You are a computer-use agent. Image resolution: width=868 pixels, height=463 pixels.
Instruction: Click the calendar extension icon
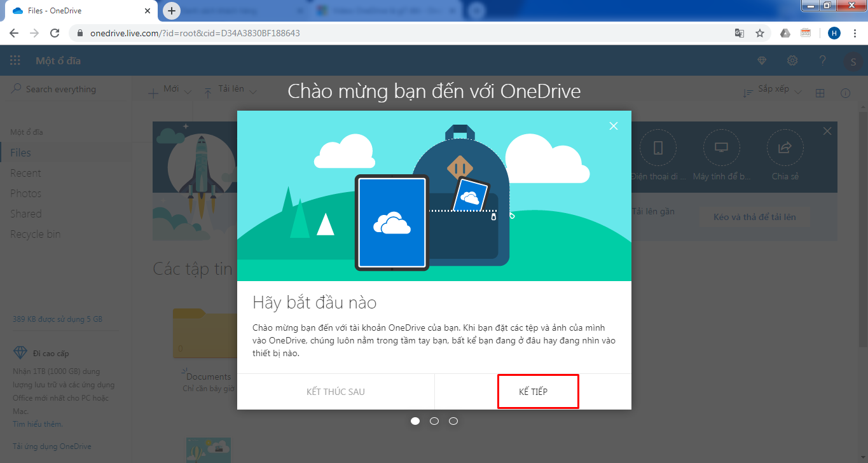click(x=806, y=33)
